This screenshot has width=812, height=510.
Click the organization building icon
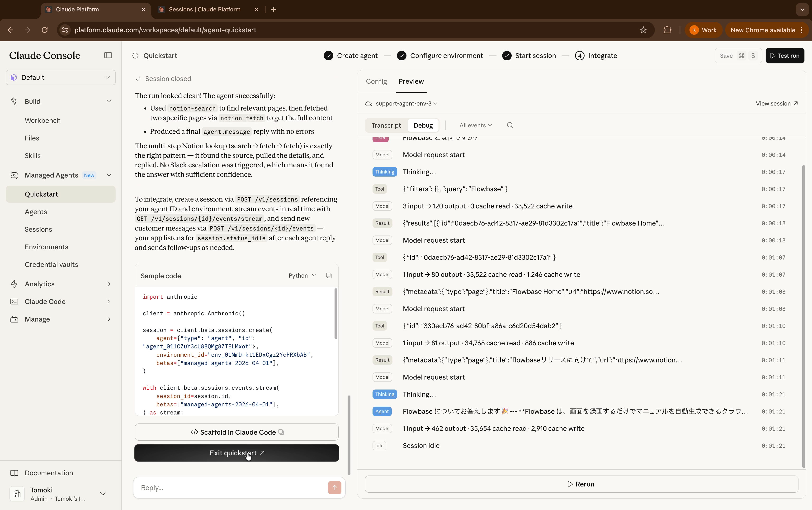point(17,494)
